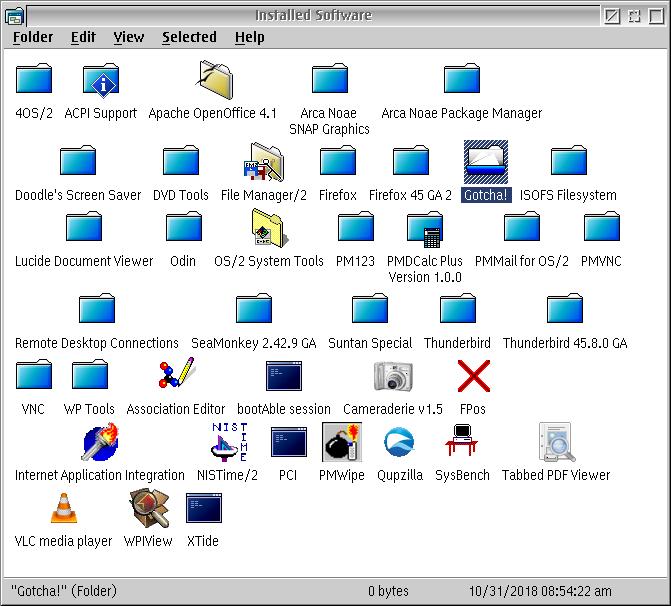
Task: Select the 4OS/2 folder icon
Action: click(34, 78)
